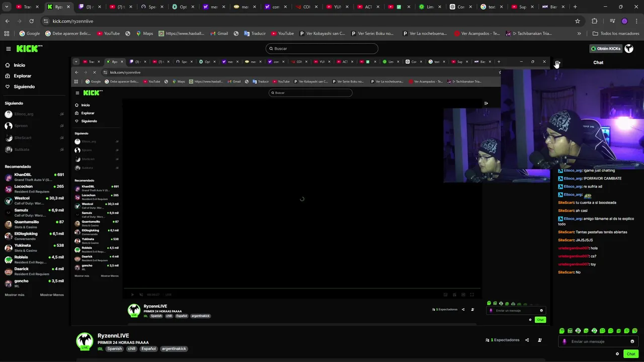Open the Chrome extensions puzzle icon

pos(594,21)
